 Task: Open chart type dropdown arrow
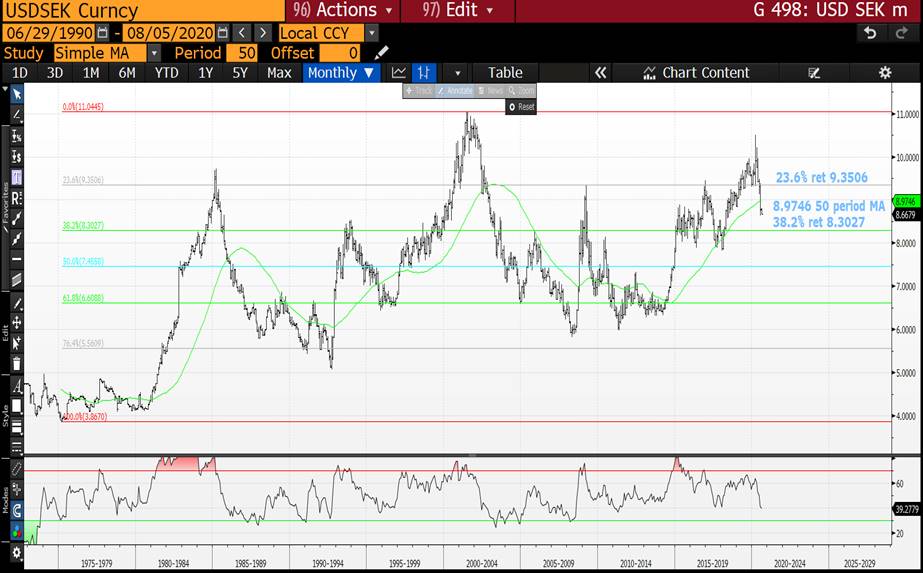pos(457,73)
